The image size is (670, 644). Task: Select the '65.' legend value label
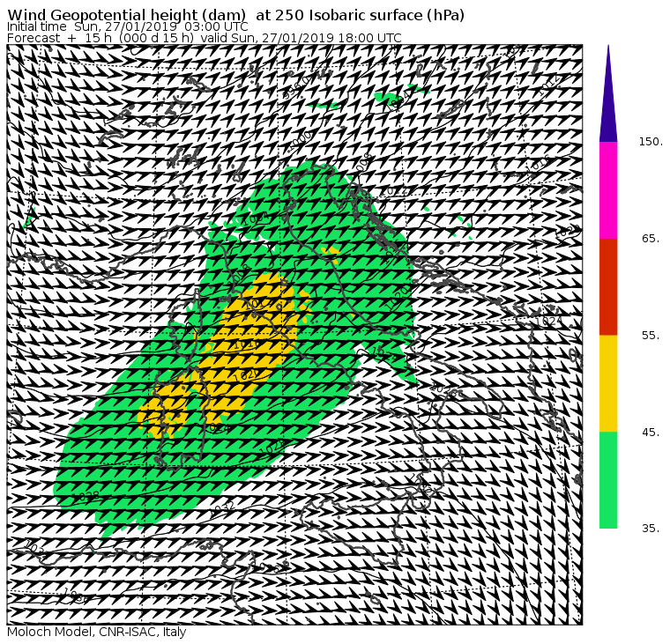click(651, 238)
